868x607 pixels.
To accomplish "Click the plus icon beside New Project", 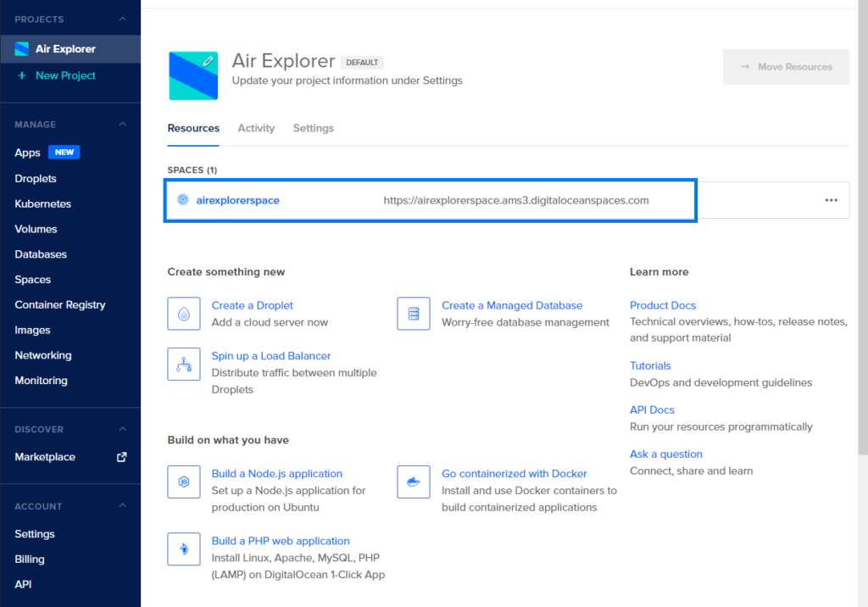I will click(21, 75).
